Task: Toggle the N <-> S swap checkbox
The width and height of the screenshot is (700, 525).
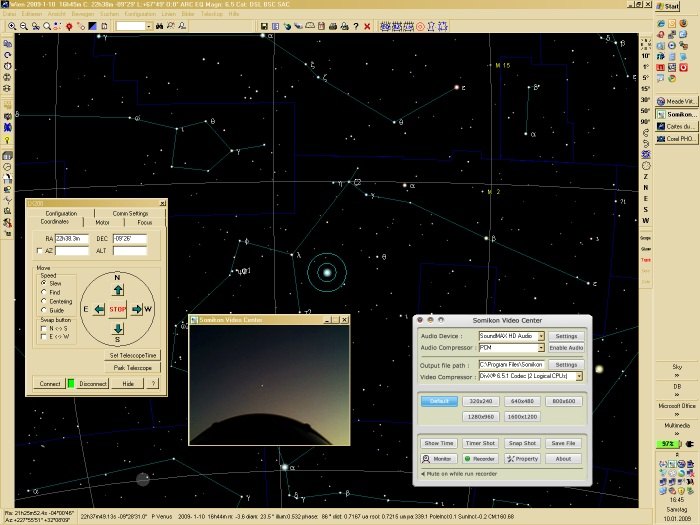Action: point(44,329)
